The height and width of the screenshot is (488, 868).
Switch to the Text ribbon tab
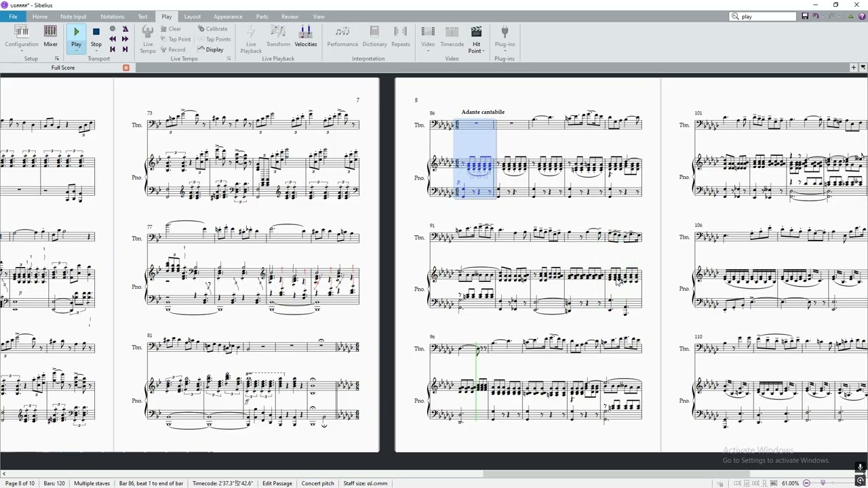click(x=142, y=16)
